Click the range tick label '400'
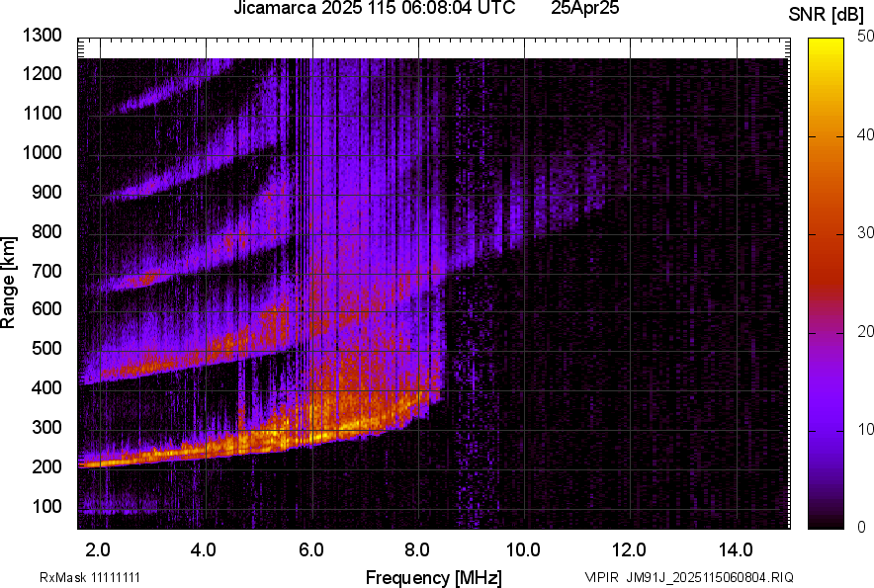This screenshot has height=588, width=874. (46, 387)
